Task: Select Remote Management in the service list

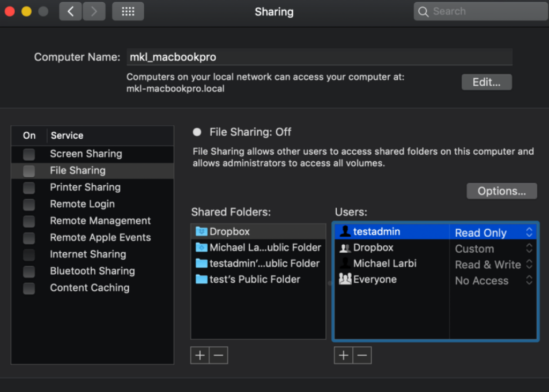Action: tap(100, 221)
